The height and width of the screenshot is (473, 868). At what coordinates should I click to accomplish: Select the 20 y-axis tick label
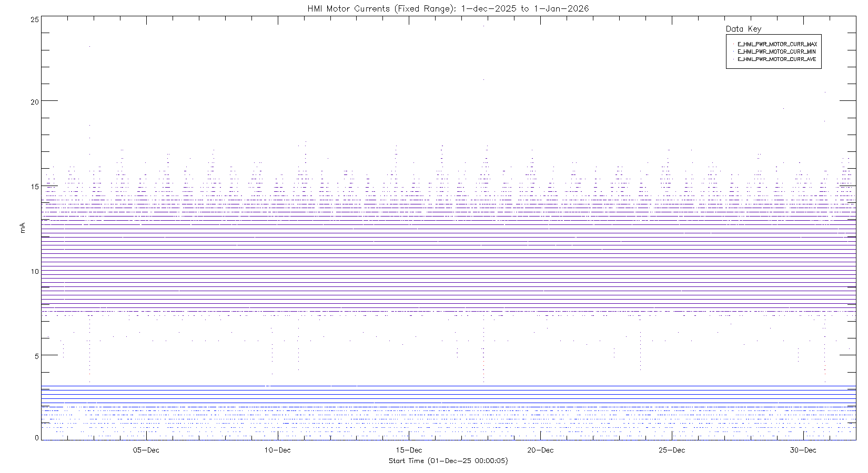(x=35, y=102)
